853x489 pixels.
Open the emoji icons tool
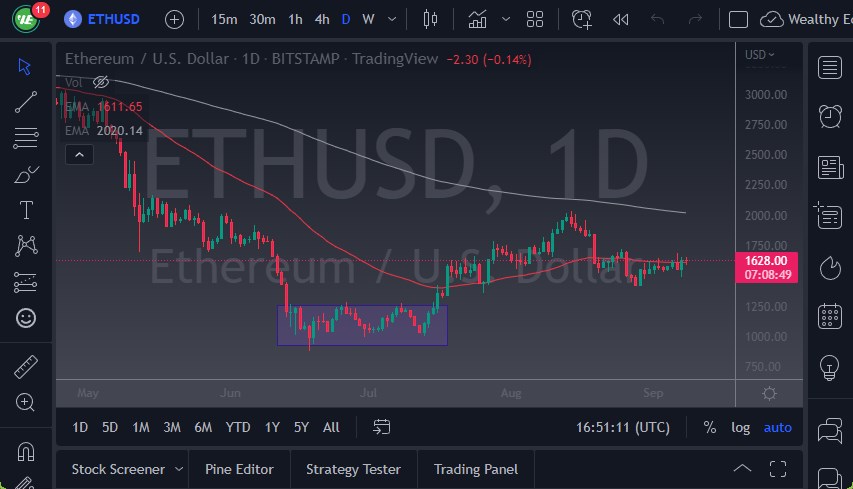[26, 318]
